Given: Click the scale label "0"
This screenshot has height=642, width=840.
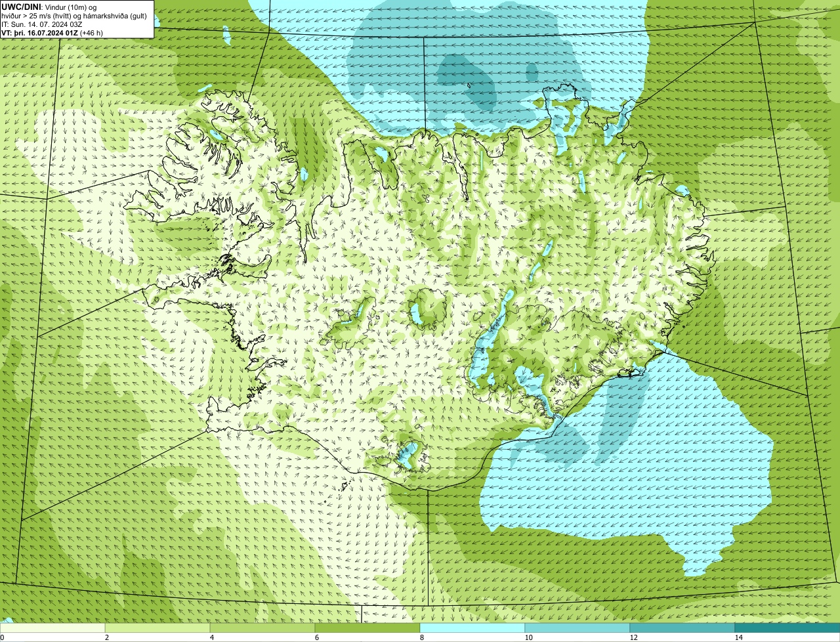Looking at the screenshot, I should [x=2, y=637].
